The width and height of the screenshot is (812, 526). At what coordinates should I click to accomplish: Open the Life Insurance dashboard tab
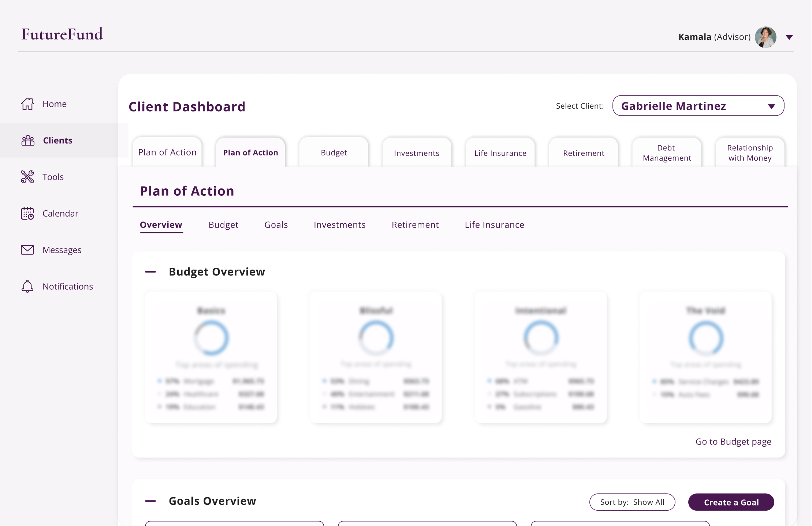[x=500, y=153]
